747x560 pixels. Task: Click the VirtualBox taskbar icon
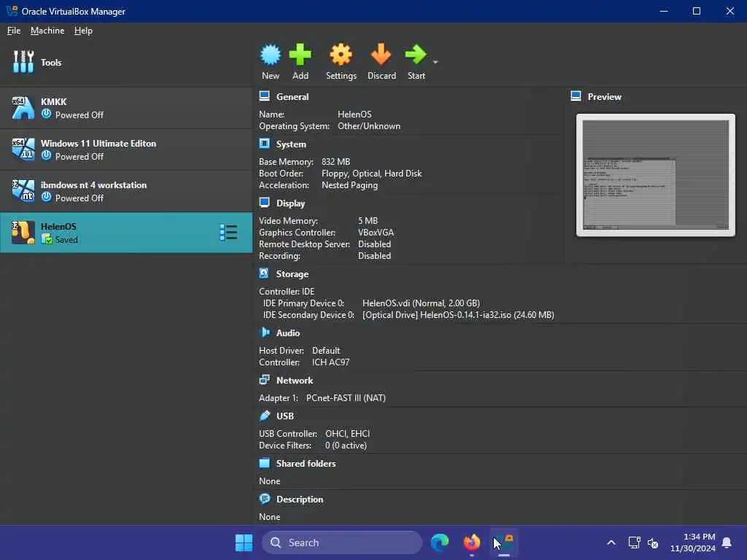[504, 542]
